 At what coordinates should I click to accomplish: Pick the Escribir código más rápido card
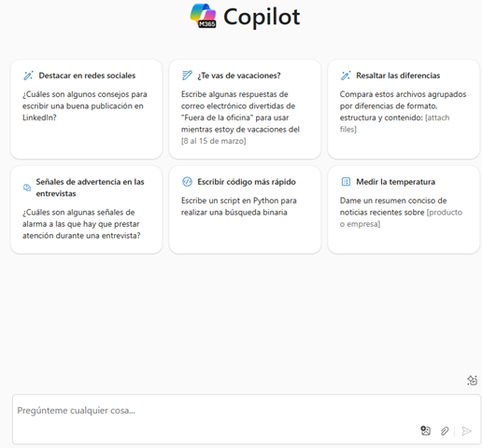coord(245,210)
